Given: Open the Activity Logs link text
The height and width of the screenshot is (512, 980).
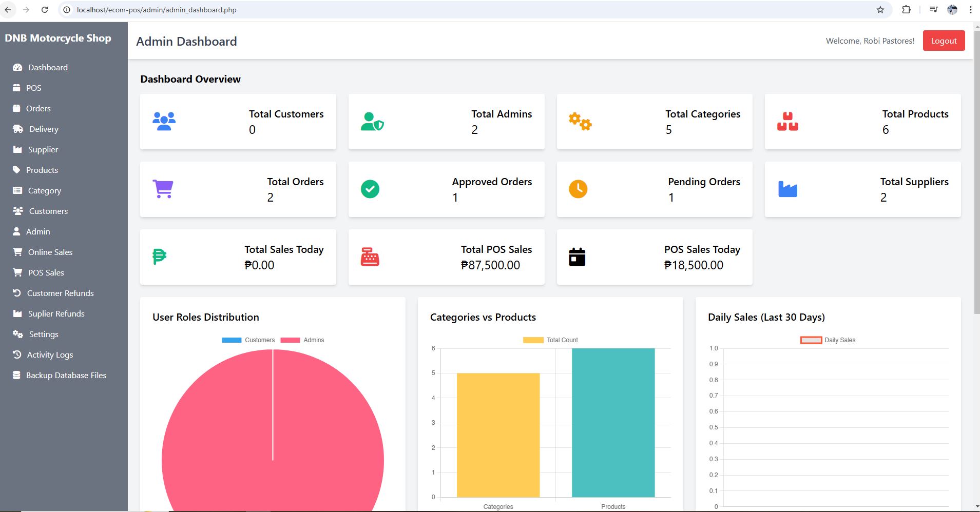Looking at the screenshot, I should pyautogui.click(x=50, y=355).
